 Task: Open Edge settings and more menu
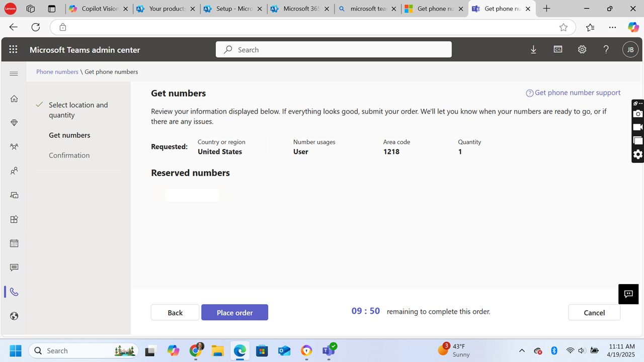(612, 27)
